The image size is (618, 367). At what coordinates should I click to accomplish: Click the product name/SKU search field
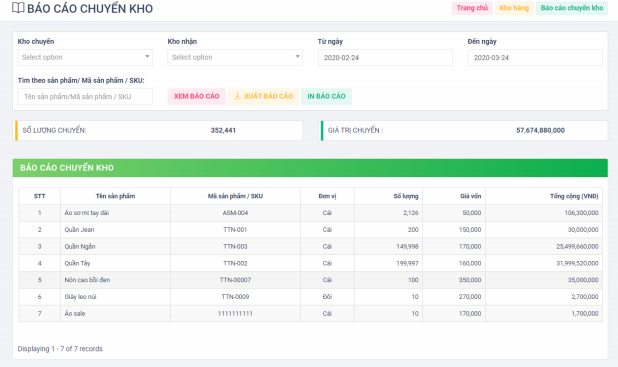coord(85,97)
